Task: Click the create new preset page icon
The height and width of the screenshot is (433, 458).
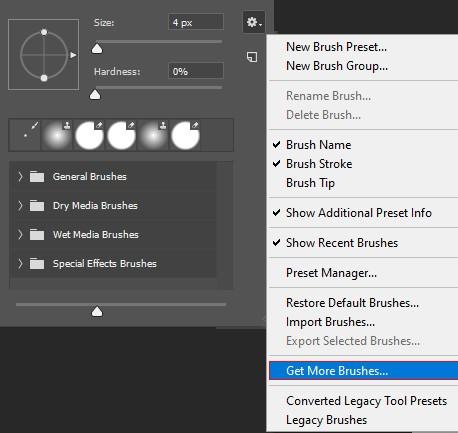Action: [x=252, y=57]
